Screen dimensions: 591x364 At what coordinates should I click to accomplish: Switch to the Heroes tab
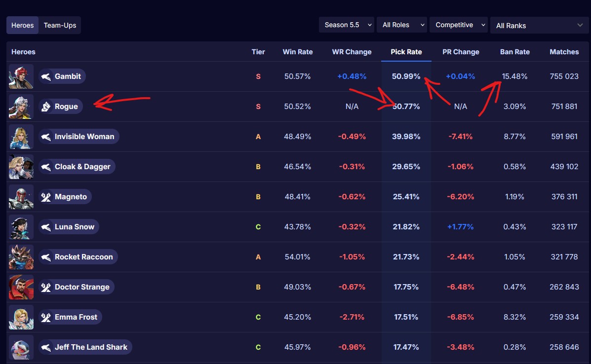point(23,25)
